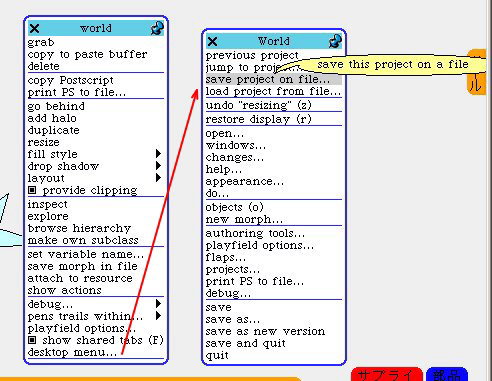
Task: Choose 'restore display (r)' menu item
Action: [x=259, y=119]
